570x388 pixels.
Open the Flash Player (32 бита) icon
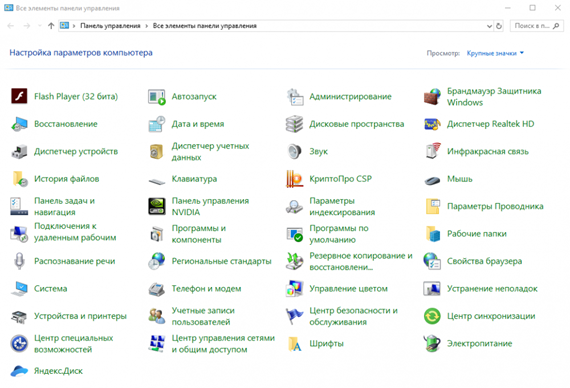(19, 96)
